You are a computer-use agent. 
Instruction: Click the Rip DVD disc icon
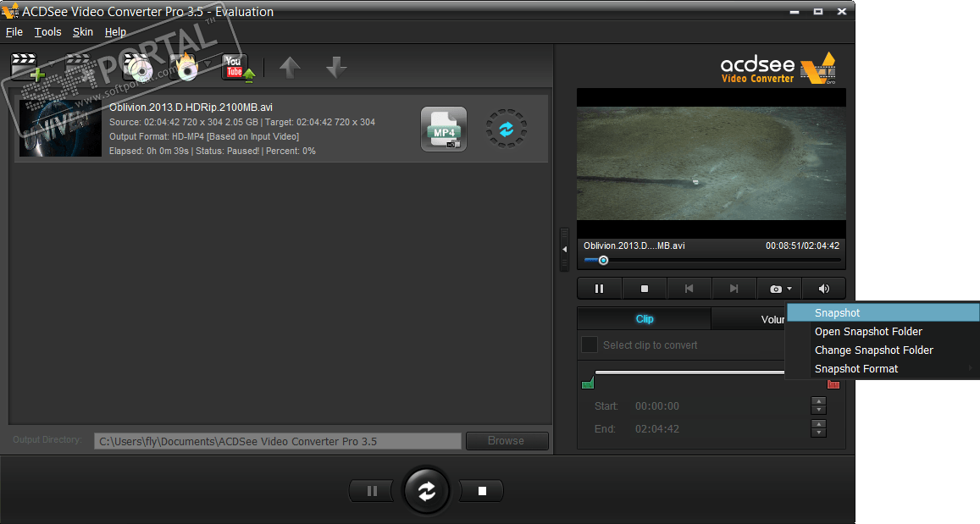pos(137,68)
